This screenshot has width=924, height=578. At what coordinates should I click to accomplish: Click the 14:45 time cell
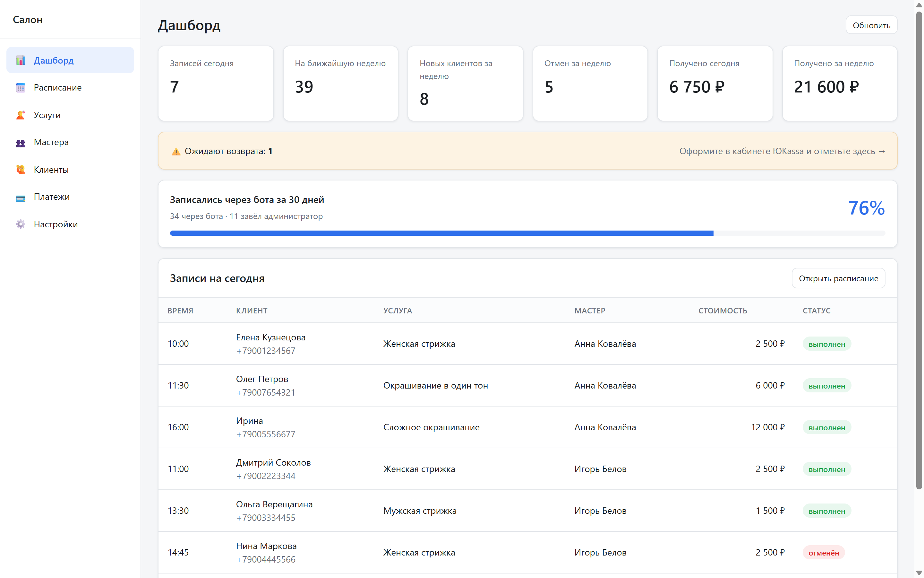tap(178, 552)
